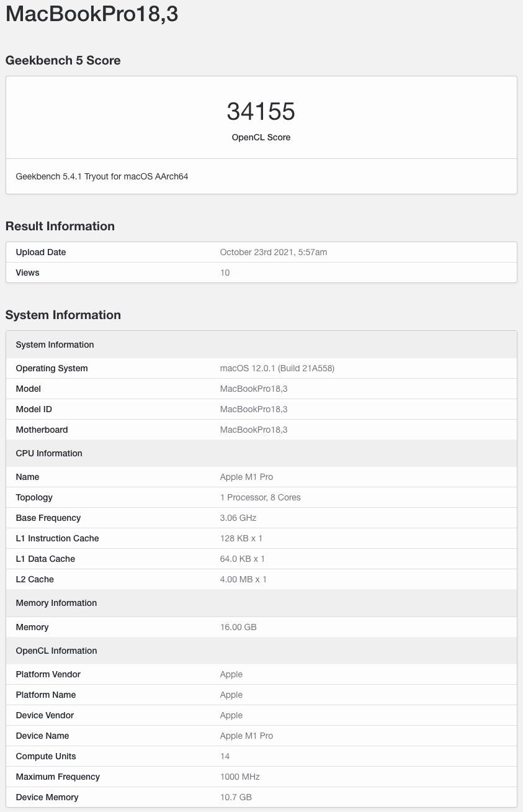Click the CPU Information table header
This screenshot has width=523, height=812.
coord(49,453)
